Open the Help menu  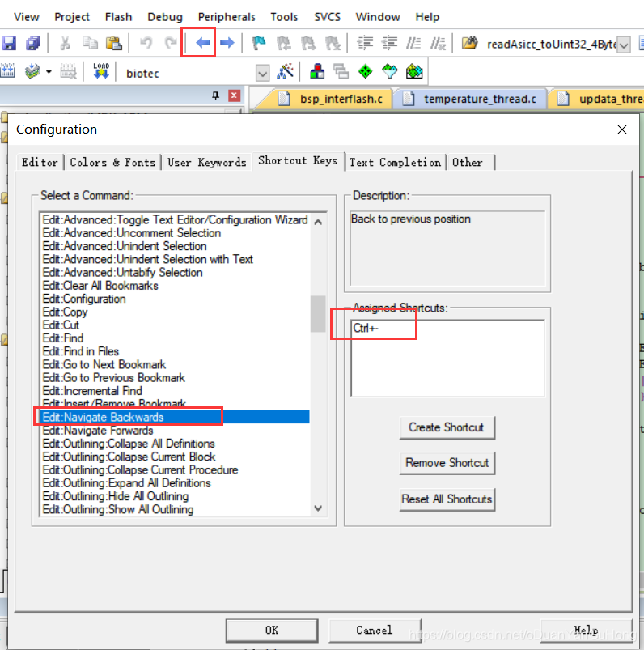click(x=427, y=17)
